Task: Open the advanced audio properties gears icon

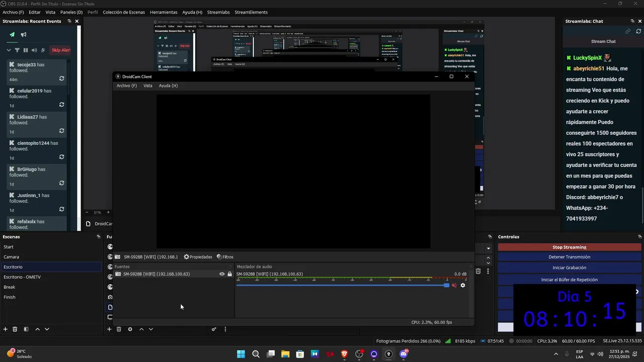Action: coord(214,329)
